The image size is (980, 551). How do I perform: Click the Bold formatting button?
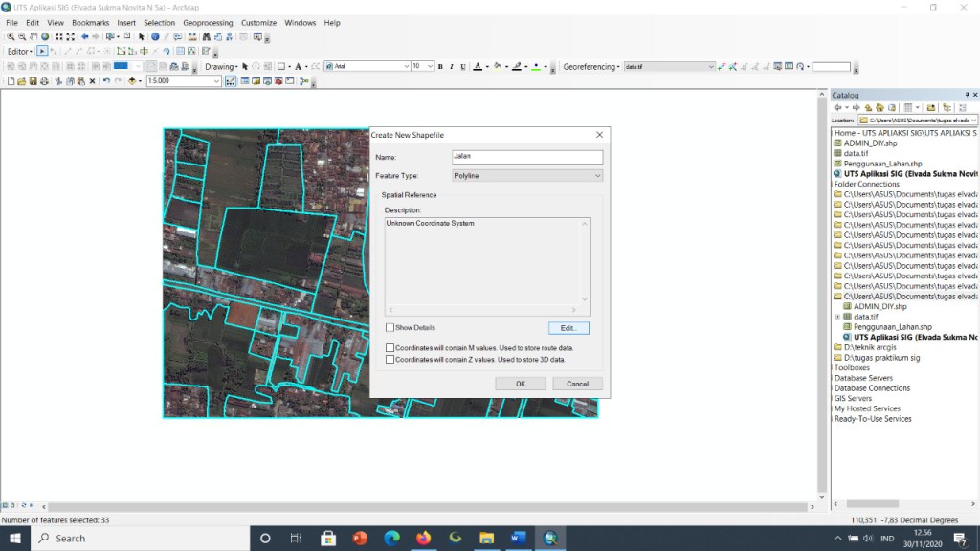pyautogui.click(x=440, y=66)
